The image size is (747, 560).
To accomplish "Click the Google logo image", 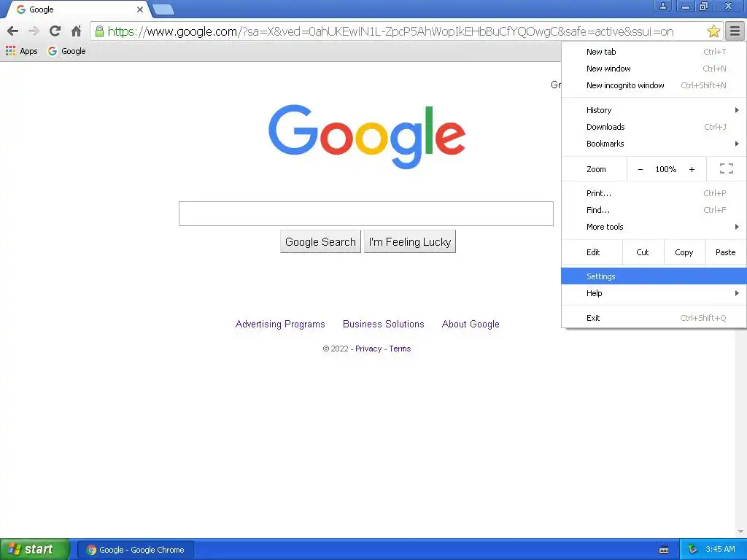I will pyautogui.click(x=367, y=136).
